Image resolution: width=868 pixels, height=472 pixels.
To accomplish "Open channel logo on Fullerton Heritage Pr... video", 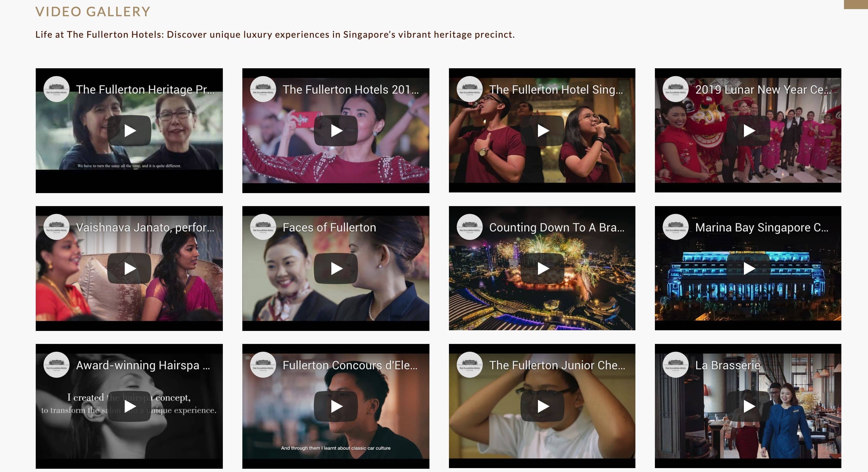I will [56, 89].
